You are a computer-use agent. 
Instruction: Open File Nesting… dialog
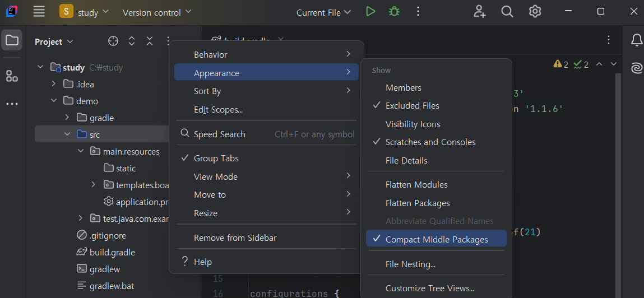(410, 264)
